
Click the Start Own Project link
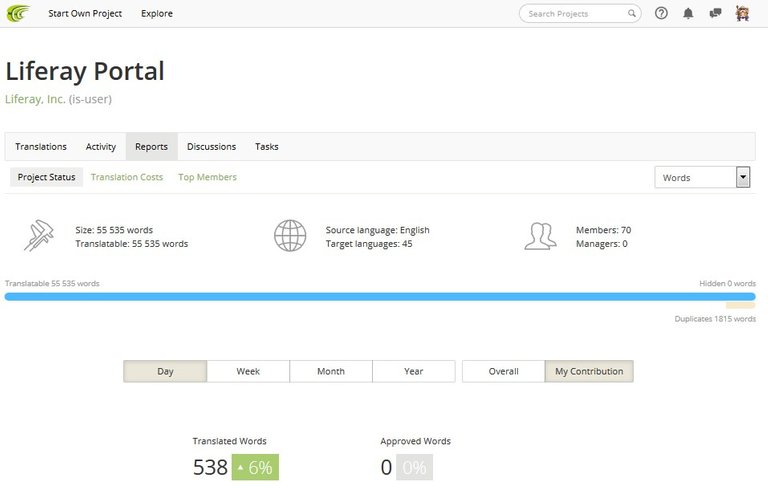tap(85, 14)
